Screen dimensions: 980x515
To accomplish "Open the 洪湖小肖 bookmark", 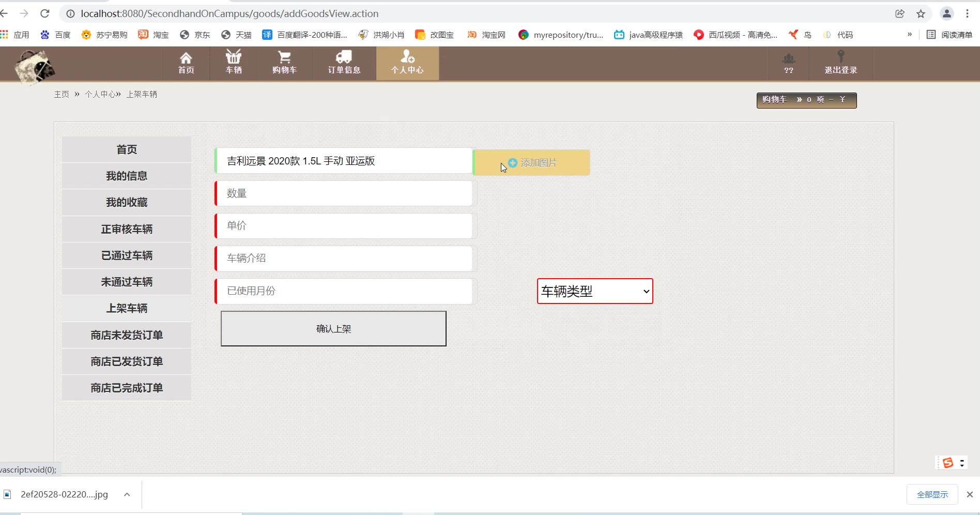I will click(x=381, y=35).
